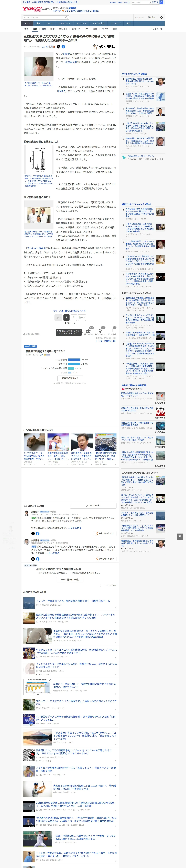The image size is (186, 868).
Task: Open the 速報 tab
Action: tap(38, 24)
